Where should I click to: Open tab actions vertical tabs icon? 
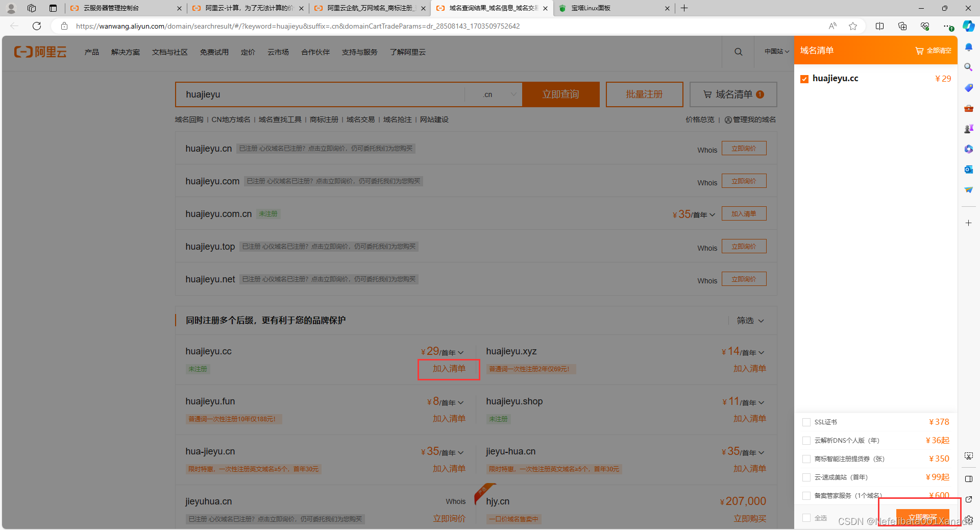click(x=53, y=8)
